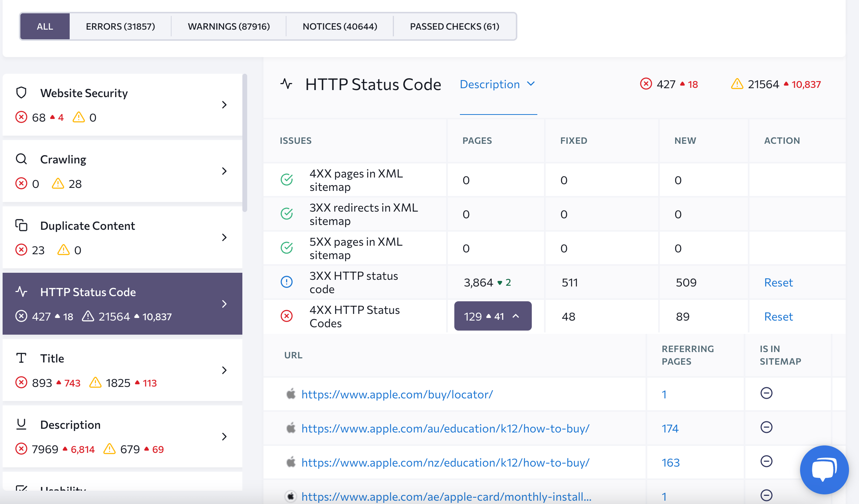Expand the Website Security category
This screenshot has width=859, height=504.
[224, 105]
